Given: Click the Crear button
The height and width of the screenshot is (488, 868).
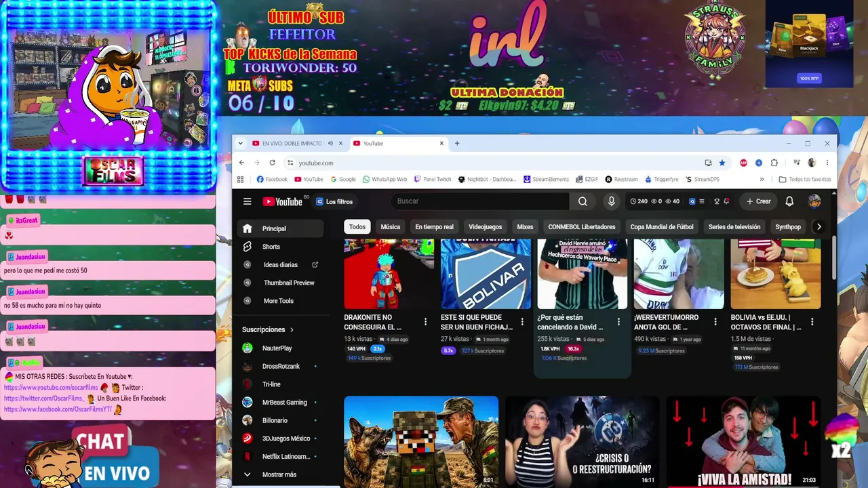Looking at the screenshot, I should click(x=759, y=201).
